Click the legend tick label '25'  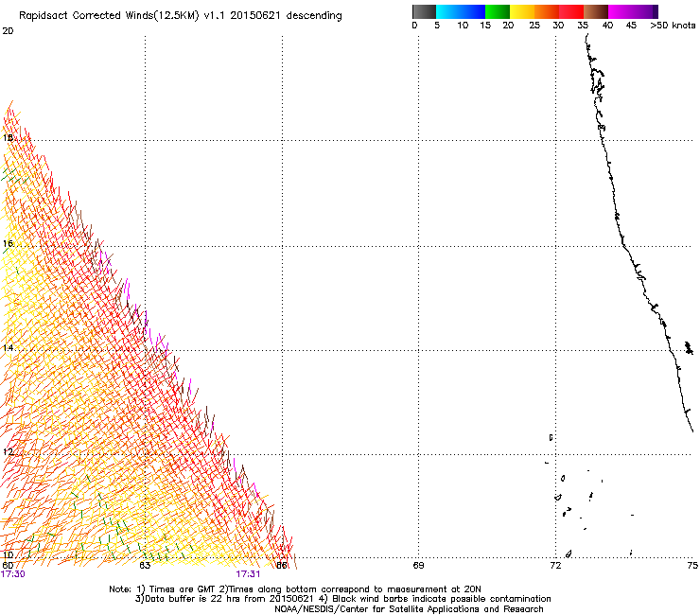tap(534, 26)
